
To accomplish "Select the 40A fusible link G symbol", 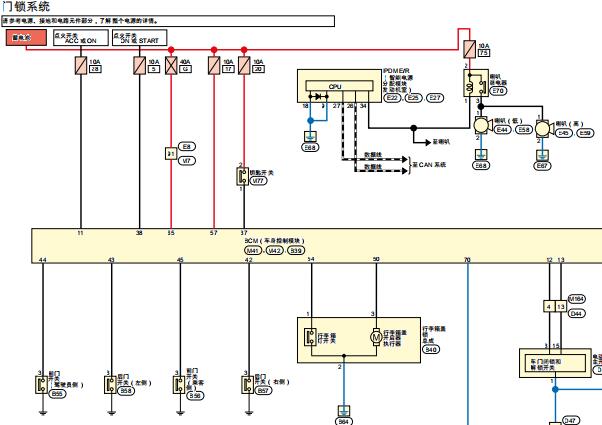I will (x=171, y=65).
